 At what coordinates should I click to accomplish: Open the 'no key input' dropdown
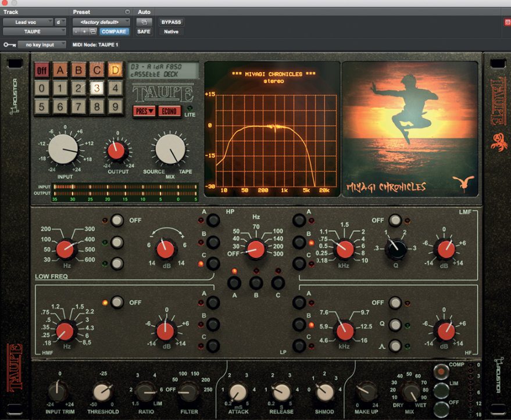42,45
